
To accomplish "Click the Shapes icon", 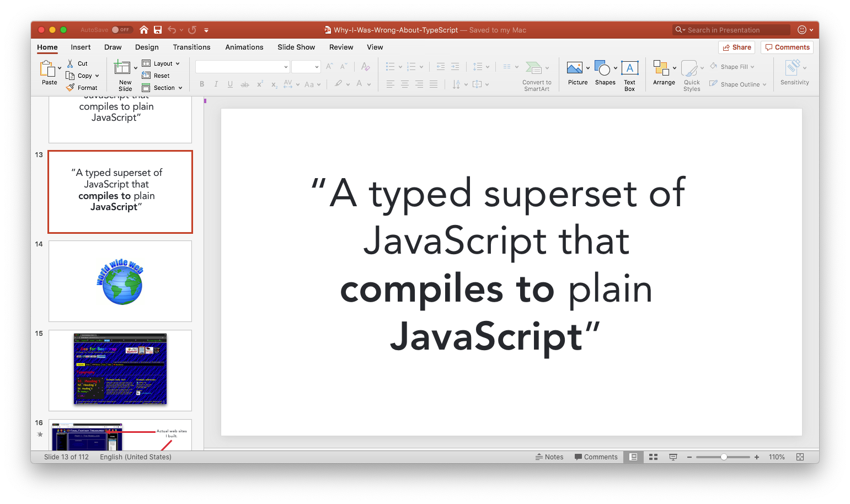I will pos(602,68).
